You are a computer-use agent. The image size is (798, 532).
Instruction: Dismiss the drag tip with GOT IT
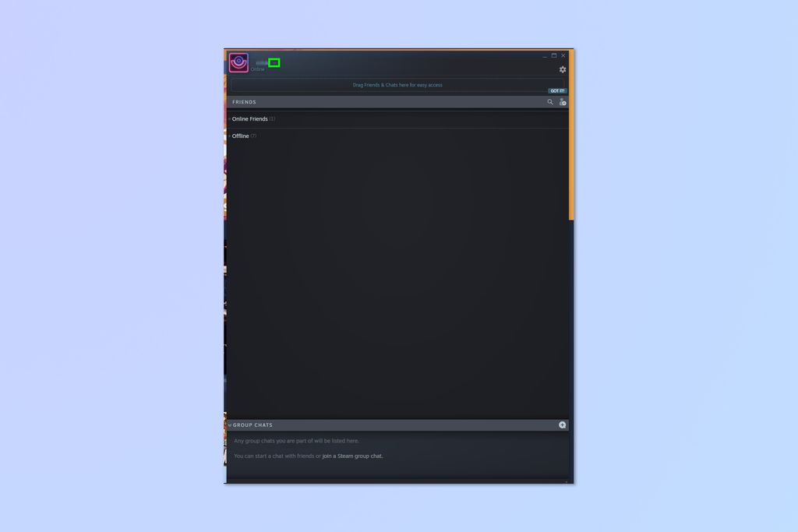pos(557,90)
